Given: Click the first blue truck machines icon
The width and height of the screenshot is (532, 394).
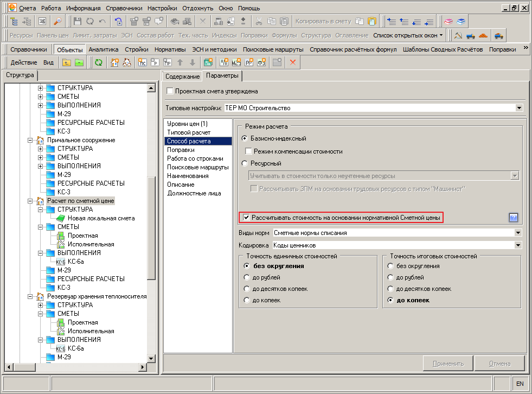Looking at the screenshot, I should point(471,35).
